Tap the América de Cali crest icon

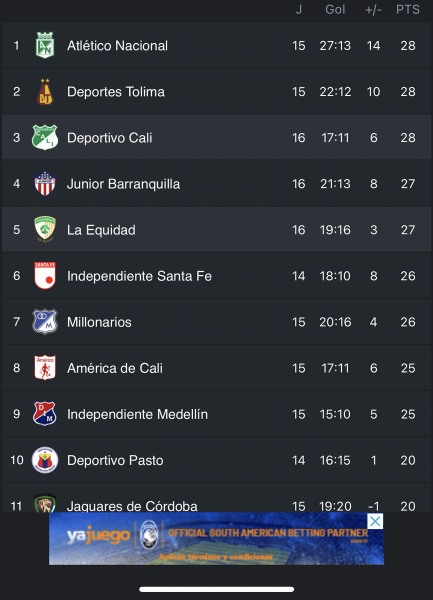click(x=45, y=367)
